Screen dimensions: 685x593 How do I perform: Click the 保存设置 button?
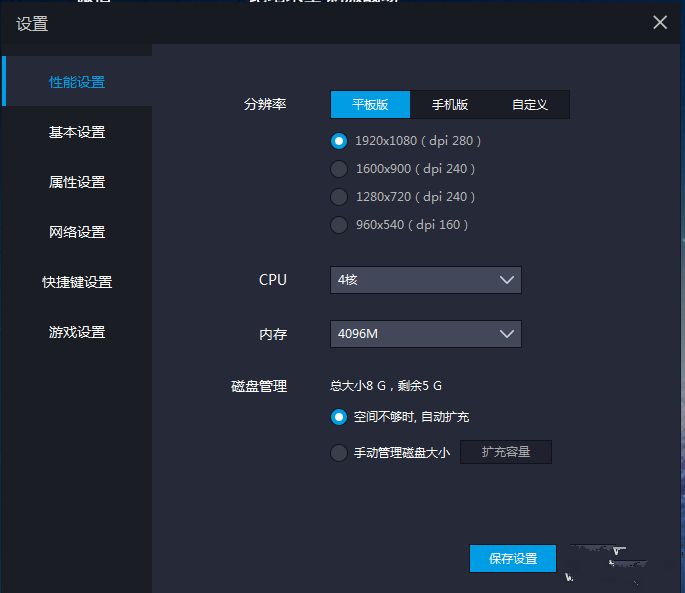click(x=513, y=558)
